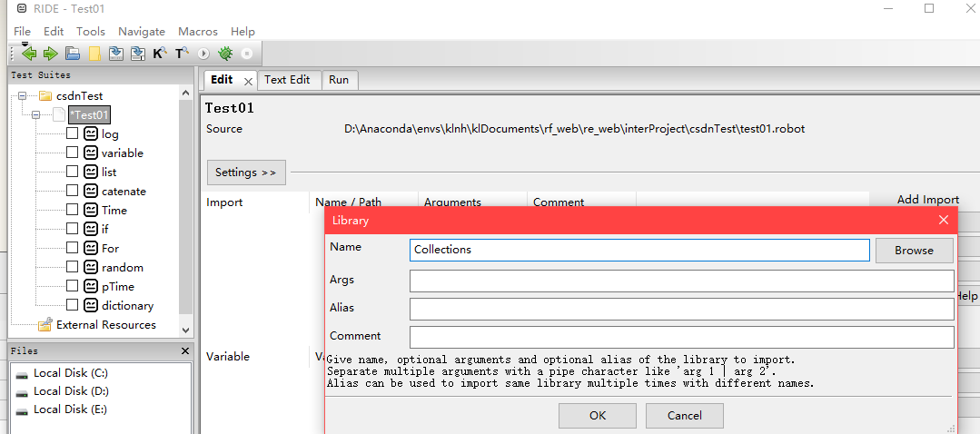Screen dimensions: 980x434
Task: Click into the Alias input field
Action: (x=682, y=309)
